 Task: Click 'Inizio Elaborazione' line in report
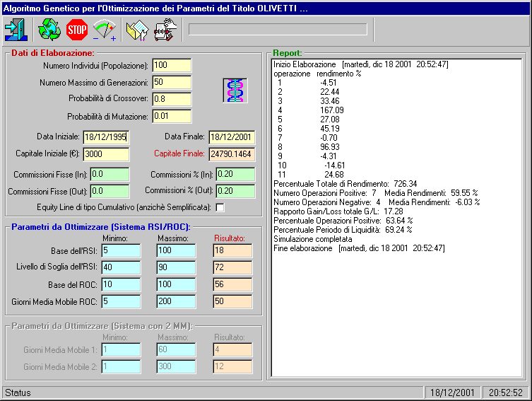tap(361, 64)
